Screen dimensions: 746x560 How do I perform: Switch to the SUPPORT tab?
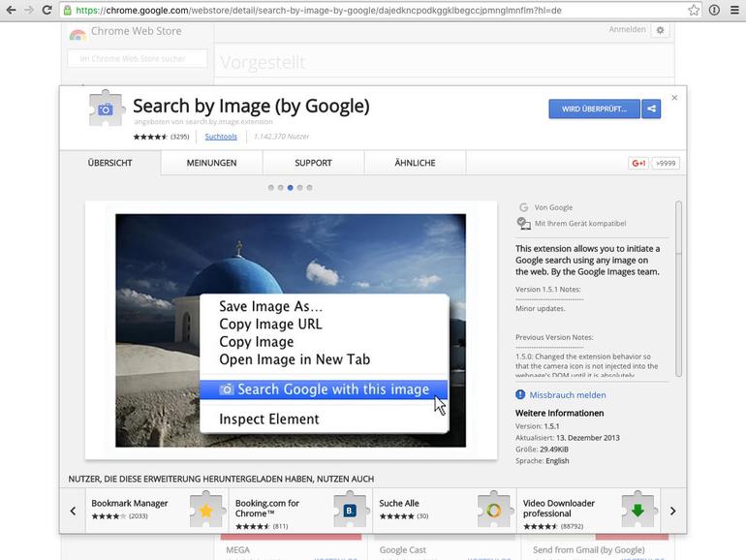[314, 163]
